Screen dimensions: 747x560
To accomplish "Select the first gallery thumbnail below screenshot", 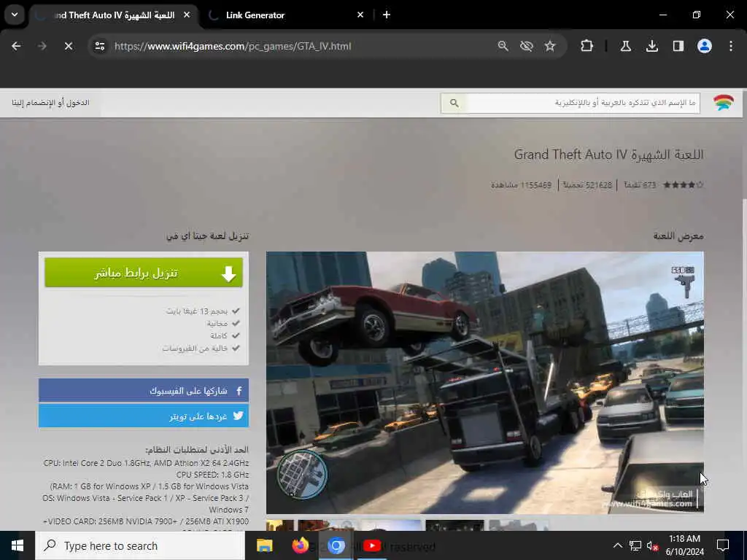I will [x=280, y=525].
